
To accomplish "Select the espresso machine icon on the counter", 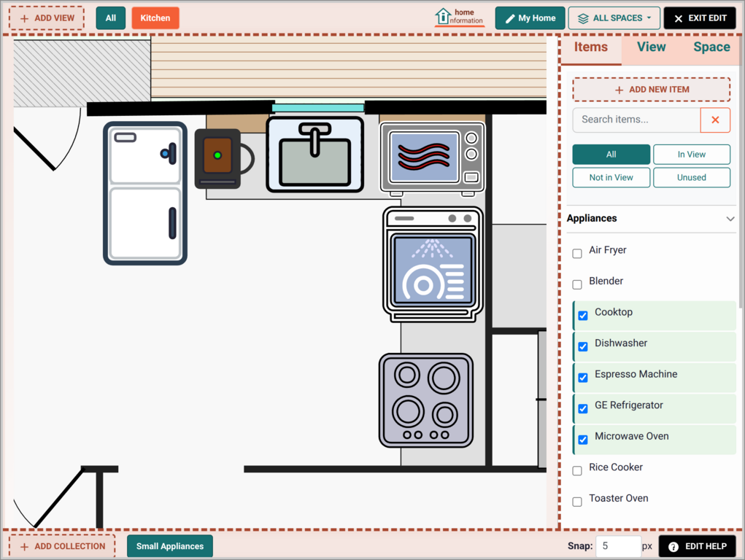I will [223, 159].
